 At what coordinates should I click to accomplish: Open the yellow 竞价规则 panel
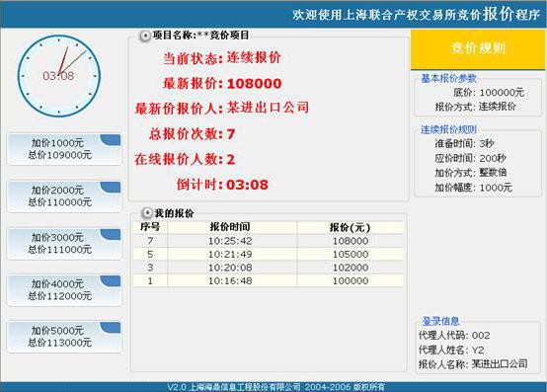click(478, 49)
